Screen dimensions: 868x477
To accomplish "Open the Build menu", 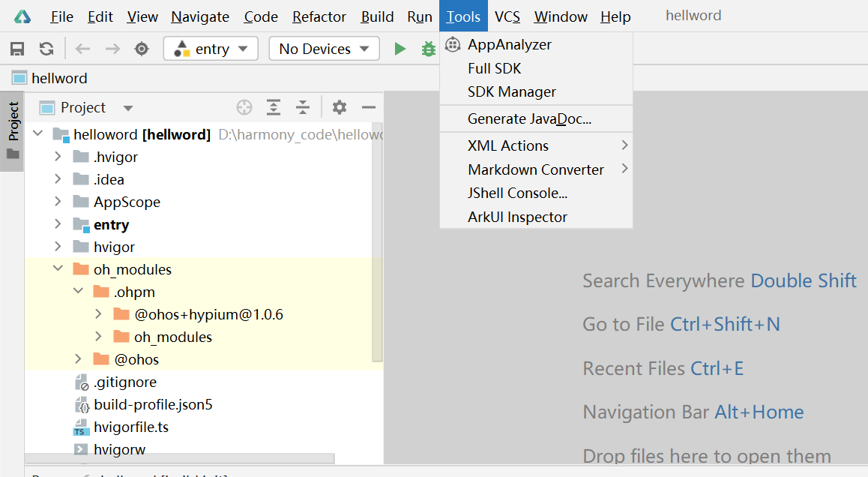I will coord(378,16).
